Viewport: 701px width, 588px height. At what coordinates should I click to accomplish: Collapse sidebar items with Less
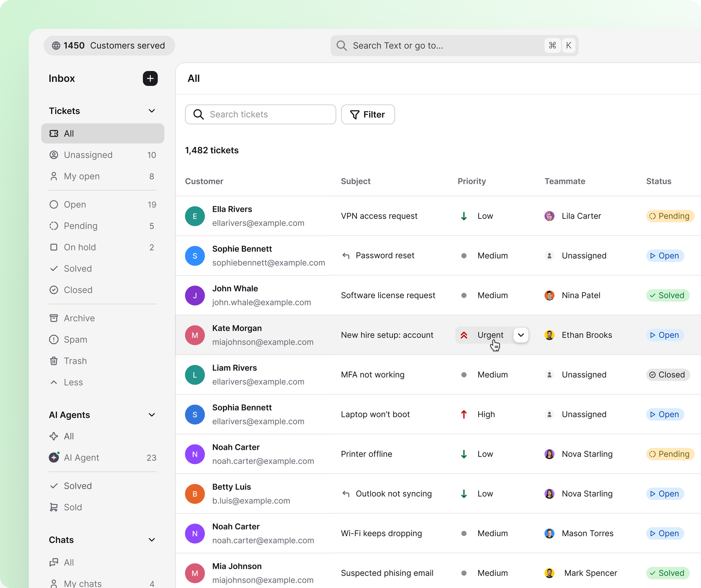coord(66,382)
